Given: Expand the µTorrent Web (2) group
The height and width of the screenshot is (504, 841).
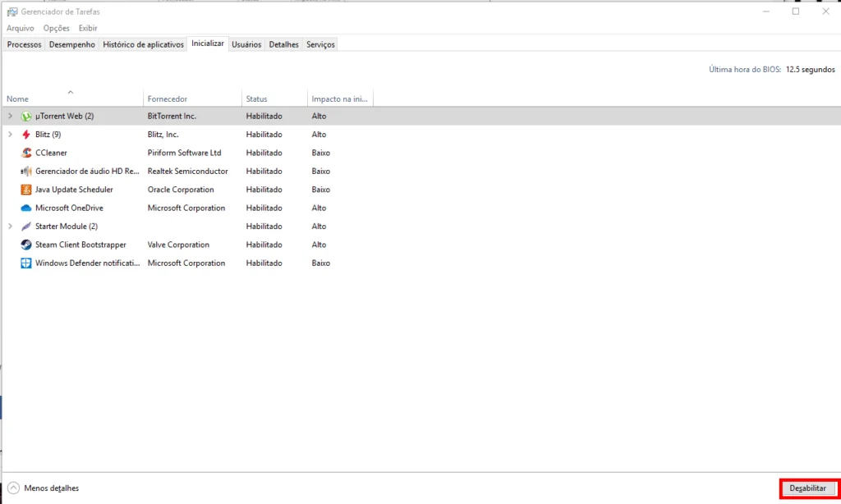Looking at the screenshot, I should tap(10, 116).
